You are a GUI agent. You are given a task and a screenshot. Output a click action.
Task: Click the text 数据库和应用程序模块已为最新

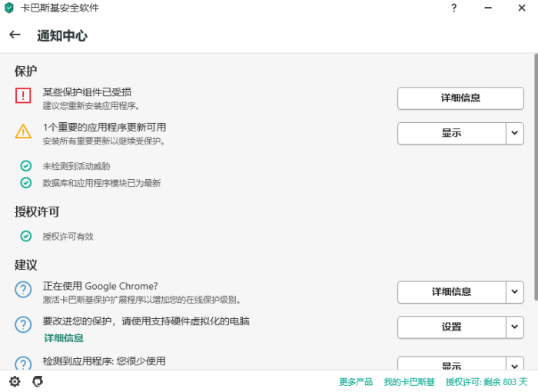[x=101, y=183]
